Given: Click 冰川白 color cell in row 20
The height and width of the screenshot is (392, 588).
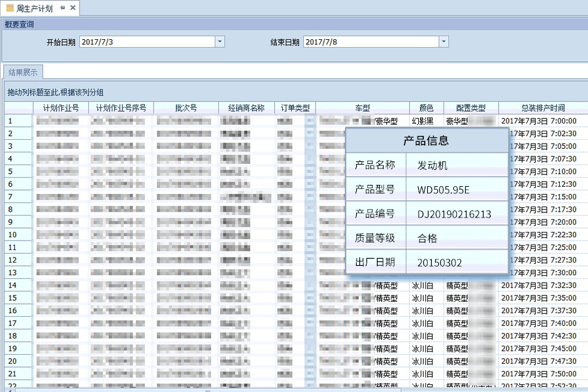Looking at the screenshot, I should pyautogui.click(x=427, y=361).
